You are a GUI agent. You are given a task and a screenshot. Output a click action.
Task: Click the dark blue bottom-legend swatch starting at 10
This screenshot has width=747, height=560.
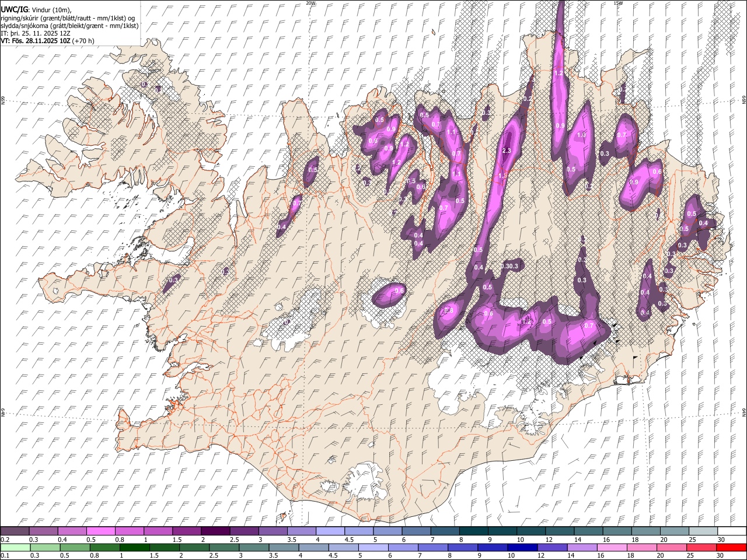522,547
